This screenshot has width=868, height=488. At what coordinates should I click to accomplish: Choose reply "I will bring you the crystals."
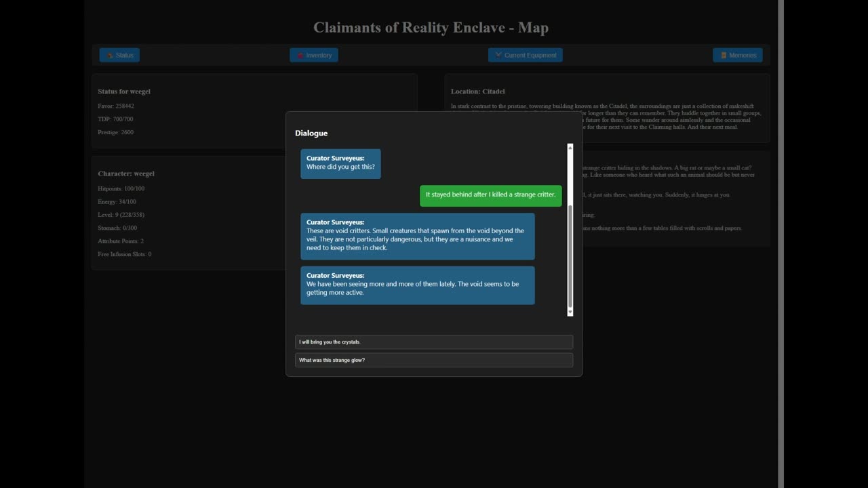point(434,342)
